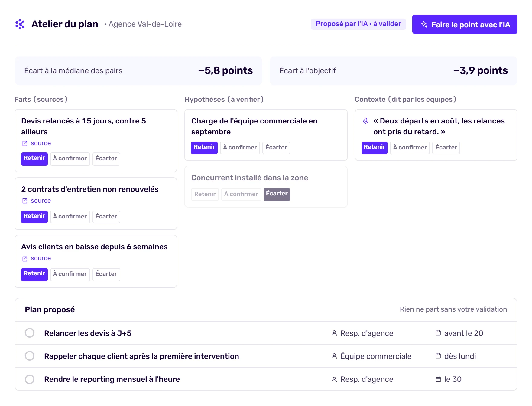Click the external-link icon under 2 contrats d'entretien
This screenshot has height=406, width=532.
coord(25,201)
